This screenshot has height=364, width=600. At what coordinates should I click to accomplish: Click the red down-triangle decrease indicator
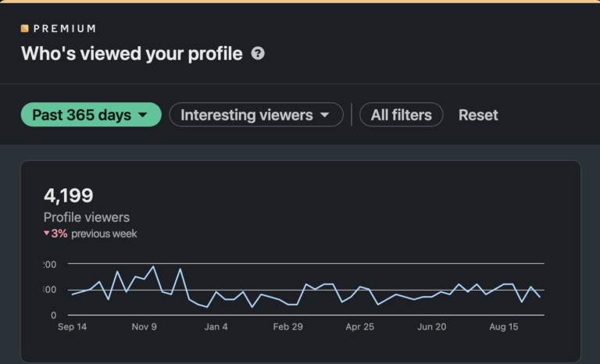point(47,234)
